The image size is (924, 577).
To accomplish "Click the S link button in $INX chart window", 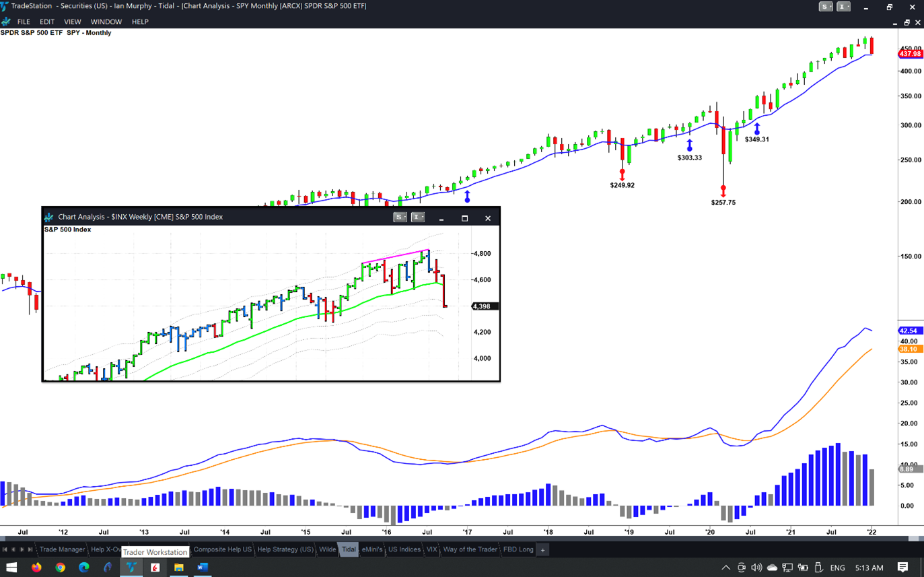I will coord(400,217).
